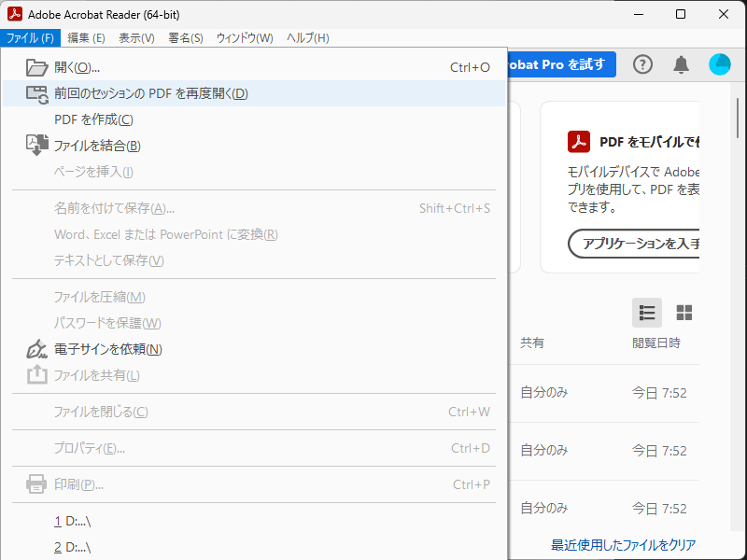
Task: Open the ファイル (F) menu
Action: tap(30, 38)
